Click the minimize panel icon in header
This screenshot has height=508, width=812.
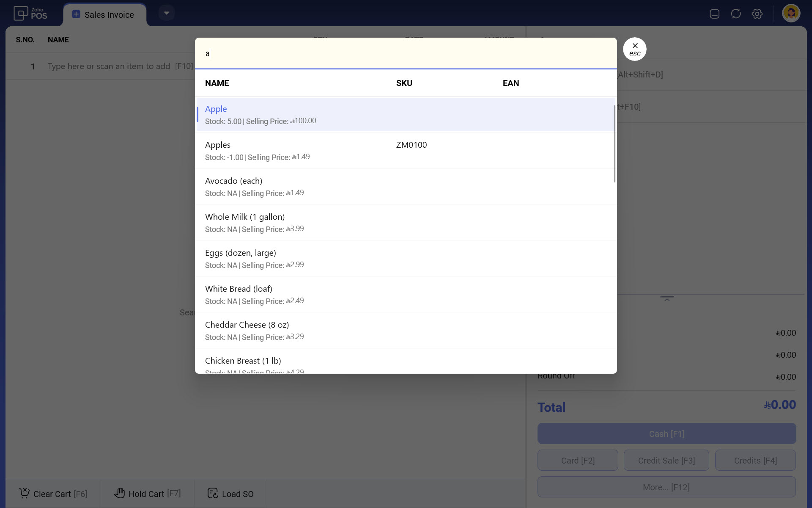715,14
